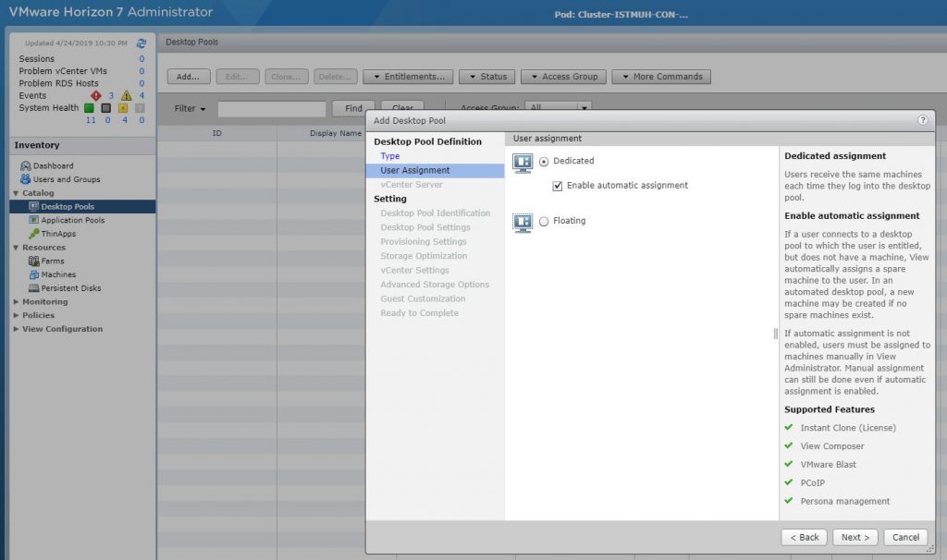Click the Floating desktop monitor icon
The width and height of the screenshot is (947, 560).
523,222
